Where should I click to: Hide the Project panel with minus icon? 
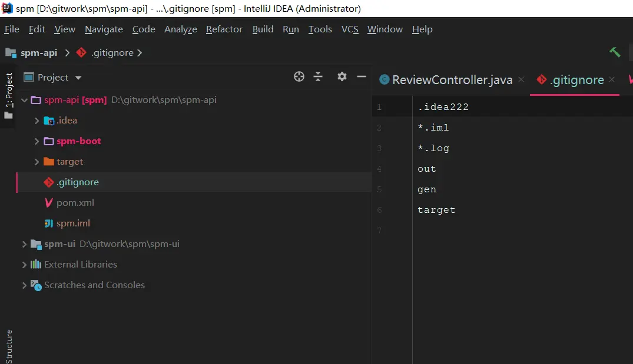coord(362,76)
